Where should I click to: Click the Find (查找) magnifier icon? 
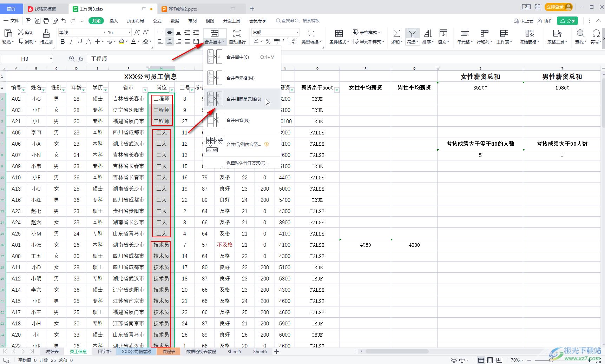tap(581, 33)
